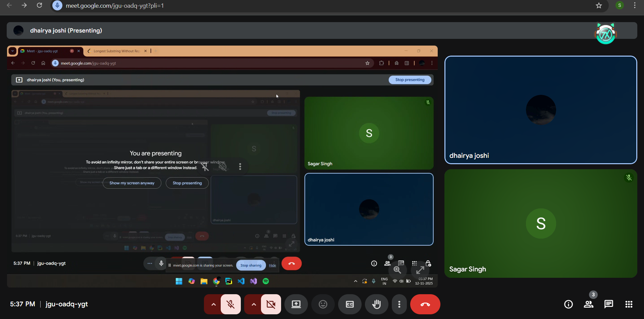
Task: Turn your camera back on
Action: pos(271,304)
